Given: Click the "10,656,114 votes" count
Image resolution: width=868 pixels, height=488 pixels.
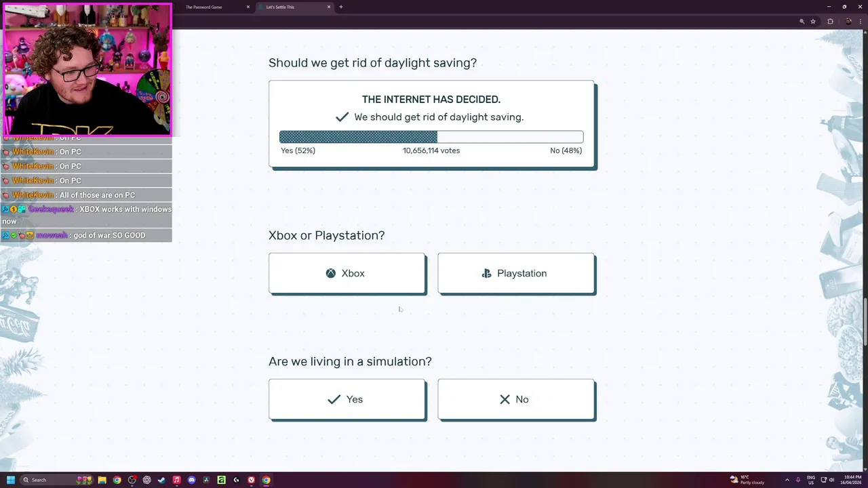Looking at the screenshot, I should pos(431,150).
